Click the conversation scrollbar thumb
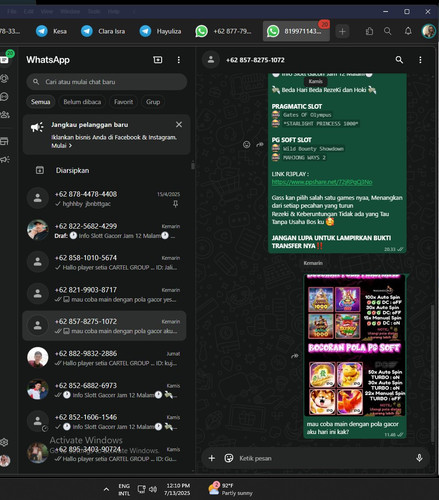The image size is (439, 500). click(x=432, y=373)
